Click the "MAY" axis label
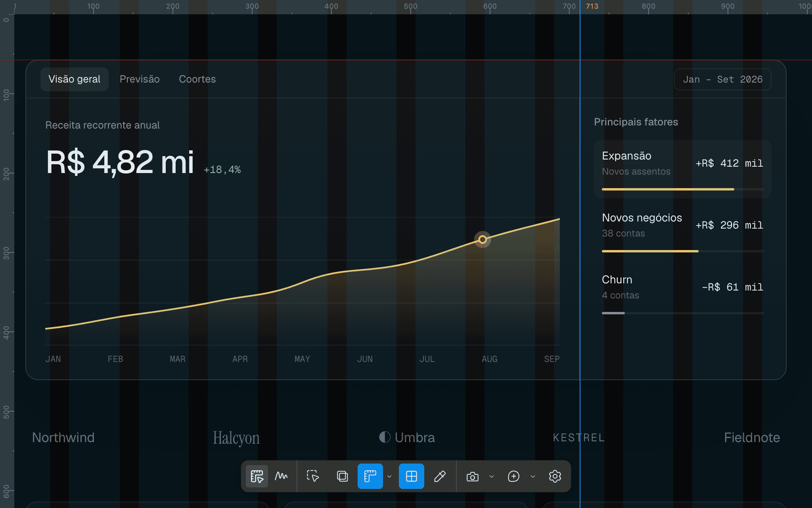 [x=302, y=359]
